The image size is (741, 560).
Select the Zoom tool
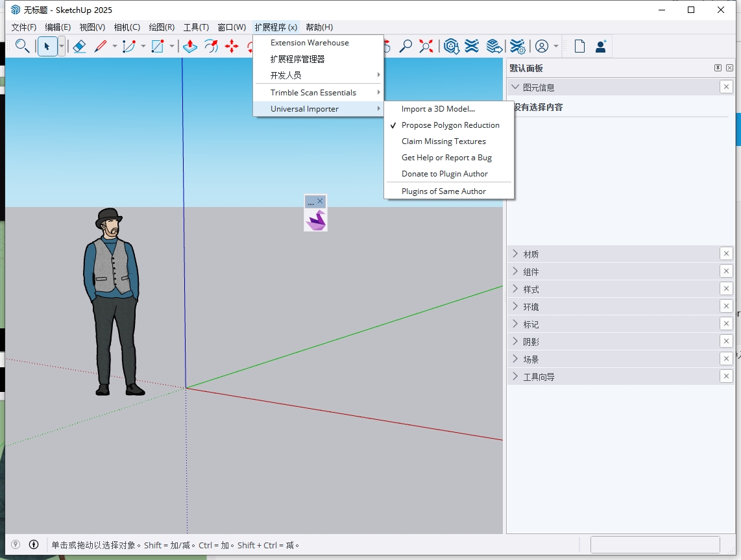[405, 46]
